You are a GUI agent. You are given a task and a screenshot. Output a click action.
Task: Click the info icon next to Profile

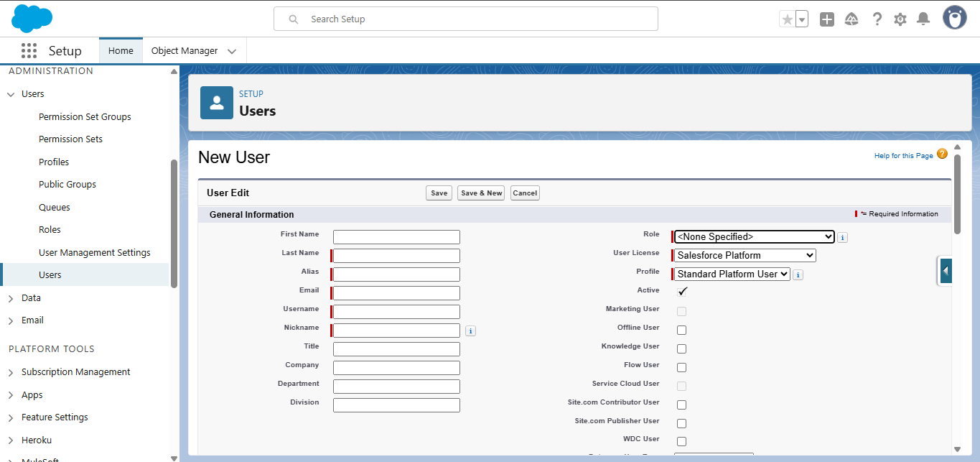point(798,274)
